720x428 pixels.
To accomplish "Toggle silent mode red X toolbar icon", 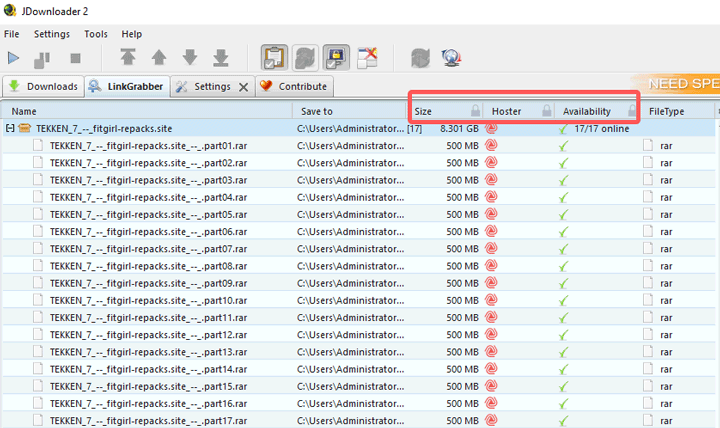I will (367, 57).
